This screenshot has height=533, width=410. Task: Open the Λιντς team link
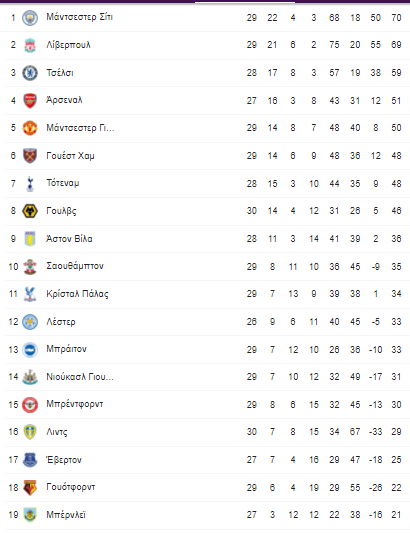click(x=57, y=432)
